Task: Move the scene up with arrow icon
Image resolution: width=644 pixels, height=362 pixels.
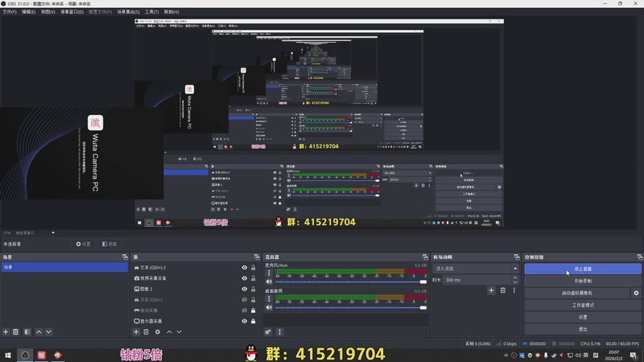Action: [39, 331]
